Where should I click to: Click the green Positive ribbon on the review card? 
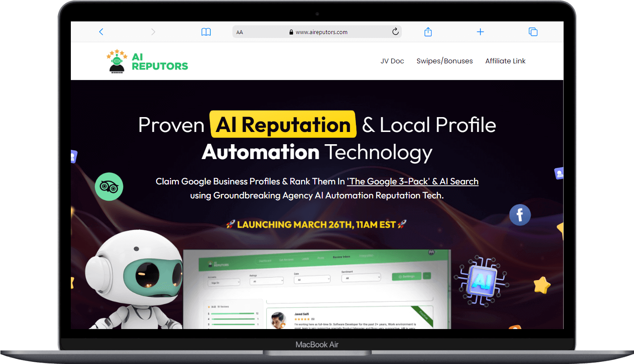tap(422, 316)
